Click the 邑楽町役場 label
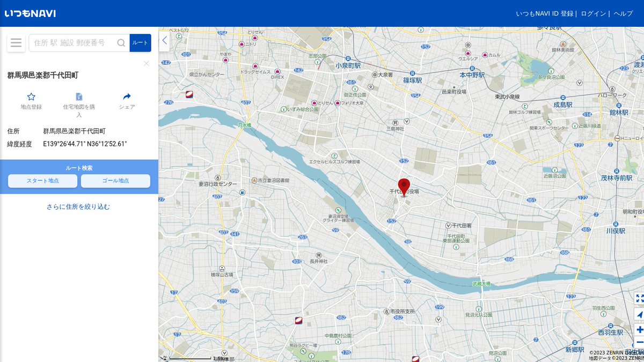This screenshot has width=644, height=362. click(453, 92)
